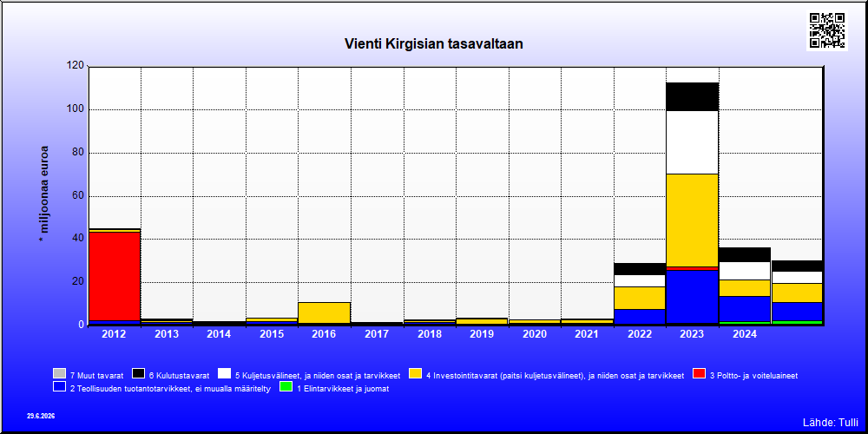Click the x-axis label 2015
This screenshot has height=434, width=868.
click(272, 334)
